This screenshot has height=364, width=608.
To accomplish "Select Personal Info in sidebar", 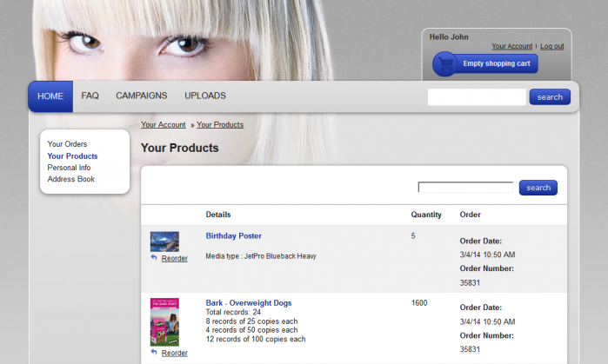I will pyautogui.click(x=69, y=168).
